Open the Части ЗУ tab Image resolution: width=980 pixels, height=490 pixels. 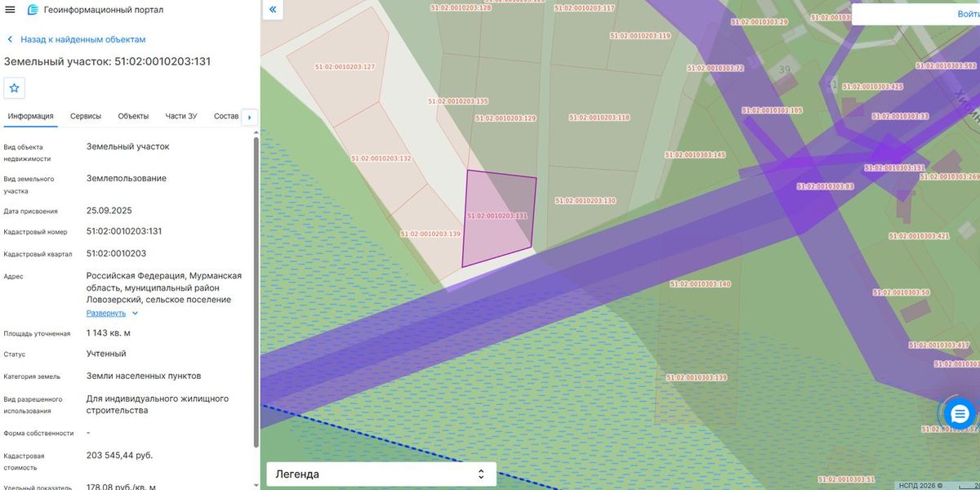coord(181,116)
